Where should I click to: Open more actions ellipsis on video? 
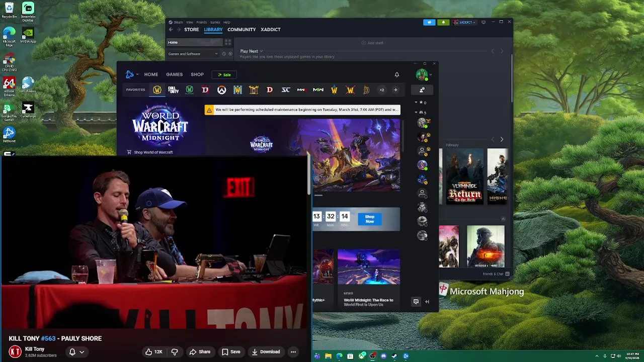(293, 352)
